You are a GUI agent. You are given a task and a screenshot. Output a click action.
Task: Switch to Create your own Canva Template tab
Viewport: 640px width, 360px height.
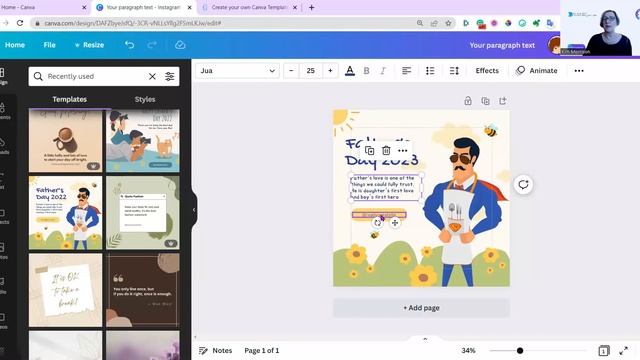tap(249, 7)
